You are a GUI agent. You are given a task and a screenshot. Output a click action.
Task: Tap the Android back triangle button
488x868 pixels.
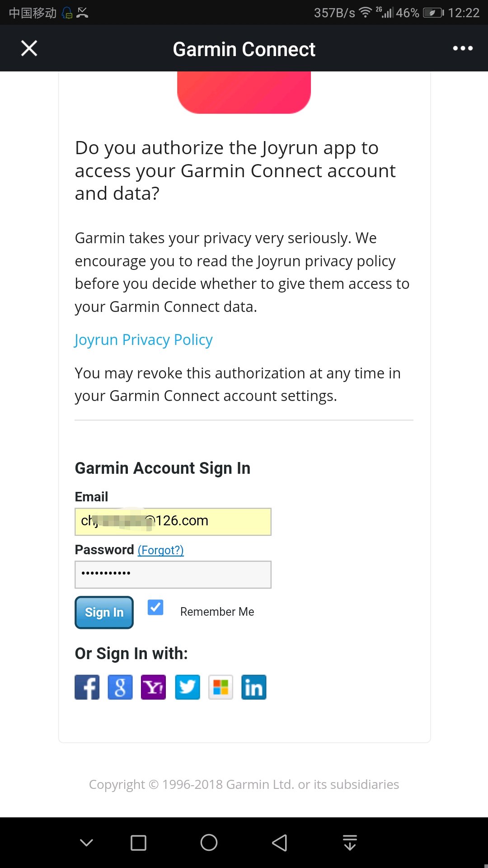[x=280, y=843]
